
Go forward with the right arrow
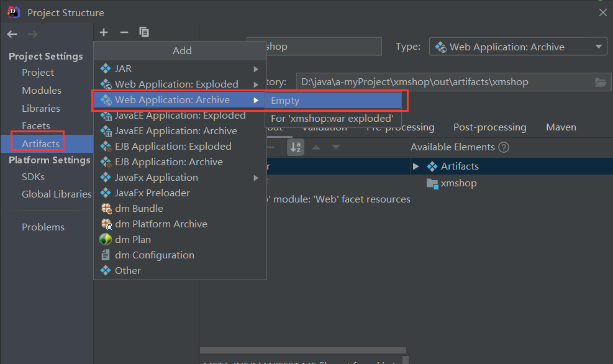[x=32, y=34]
